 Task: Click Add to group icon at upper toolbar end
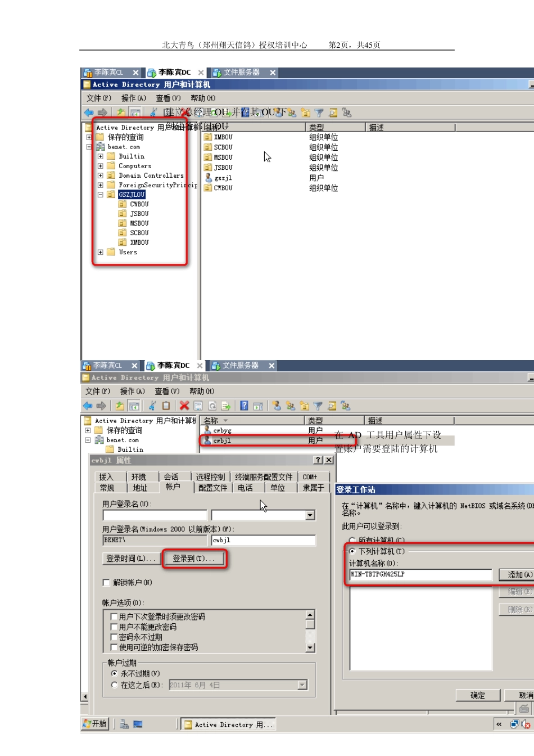click(347, 112)
